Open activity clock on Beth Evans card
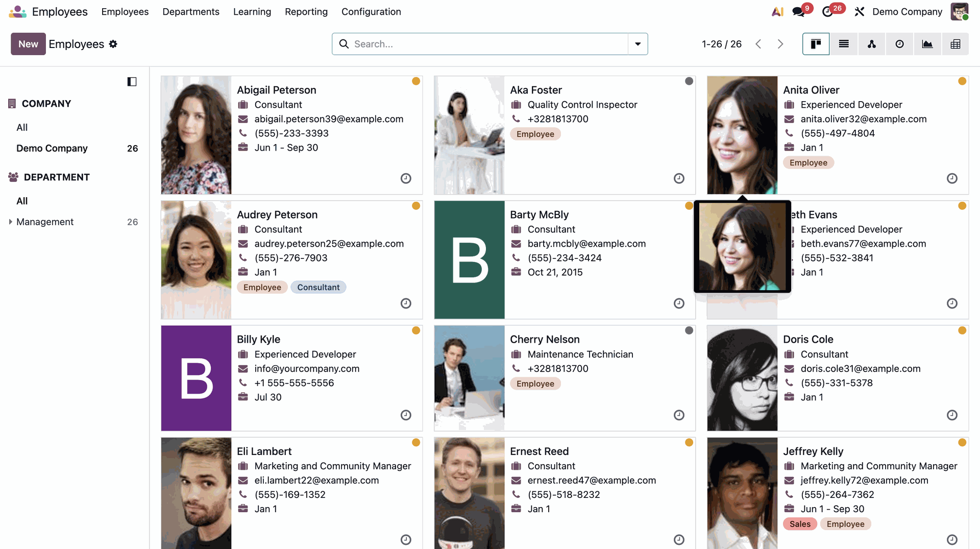The height and width of the screenshot is (549, 980). pos(952,303)
